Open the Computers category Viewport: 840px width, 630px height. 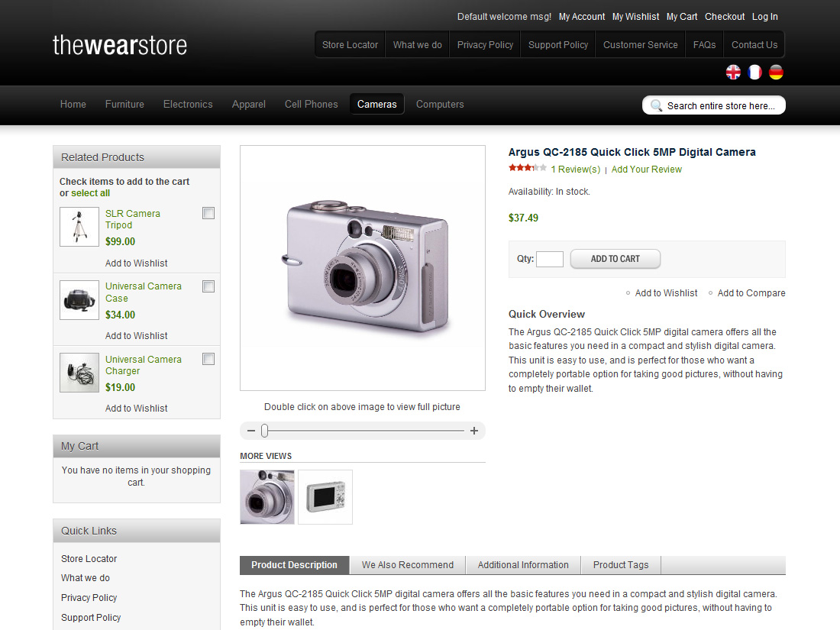pyautogui.click(x=440, y=105)
